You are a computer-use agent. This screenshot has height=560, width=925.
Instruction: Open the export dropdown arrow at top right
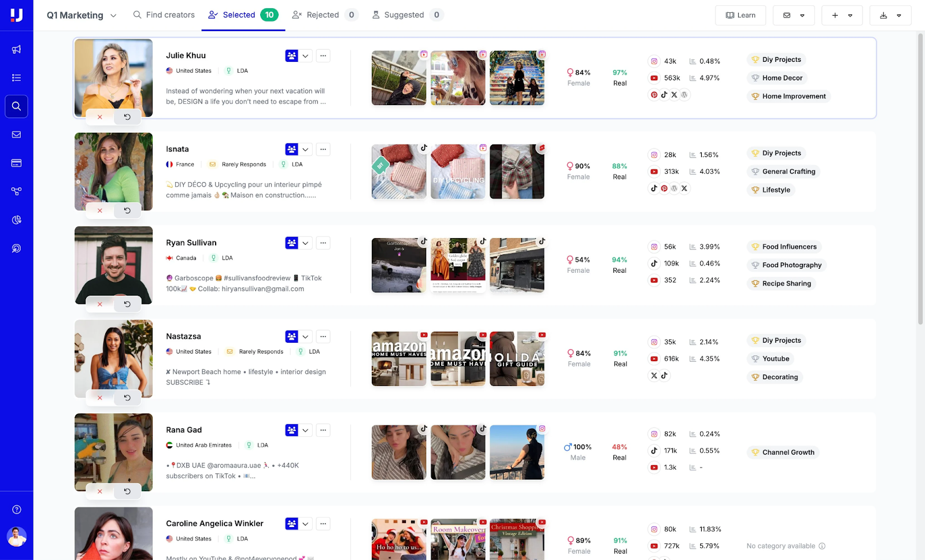tap(898, 15)
